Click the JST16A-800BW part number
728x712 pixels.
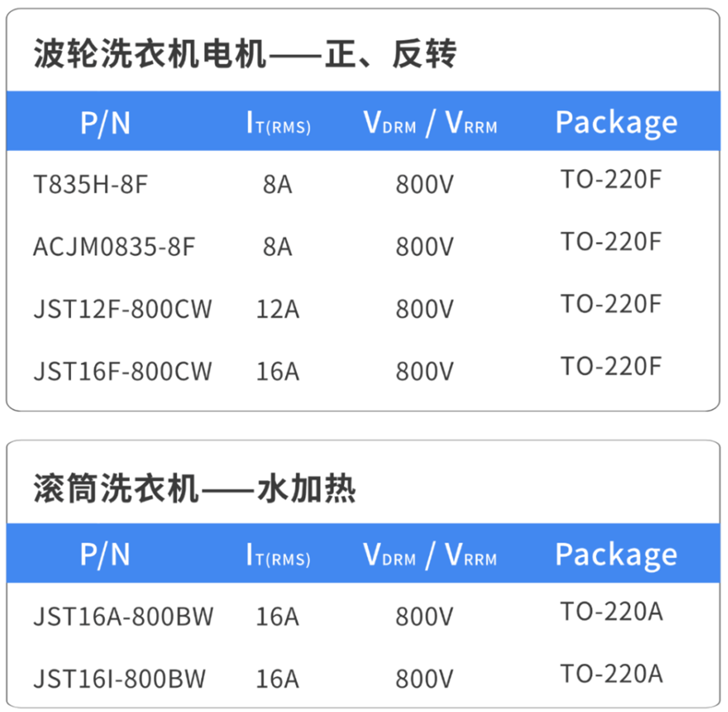click(123, 617)
